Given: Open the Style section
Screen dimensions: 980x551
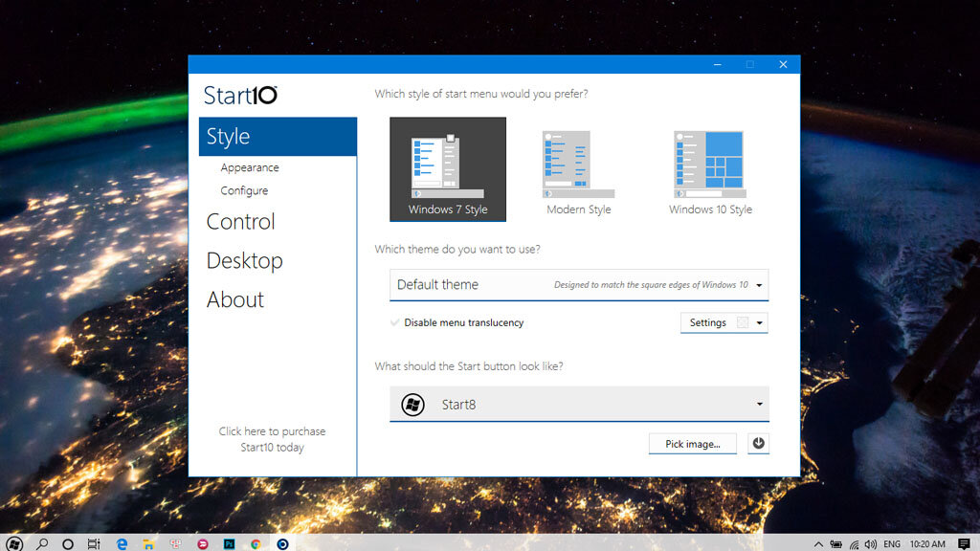Looking at the screenshot, I should tap(278, 136).
